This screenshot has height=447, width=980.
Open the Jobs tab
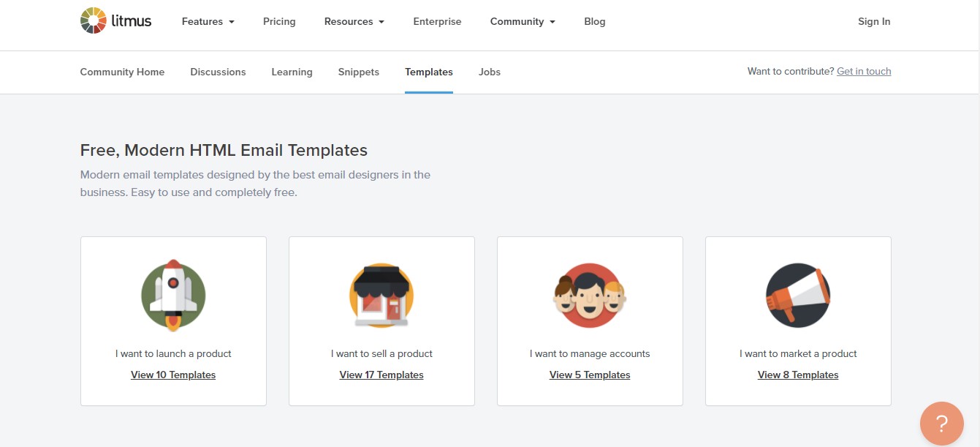pyautogui.click(x=490, y=72)
